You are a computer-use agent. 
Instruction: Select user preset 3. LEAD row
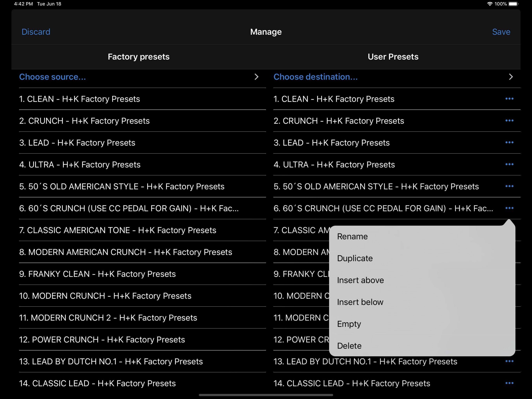[397, 143]
